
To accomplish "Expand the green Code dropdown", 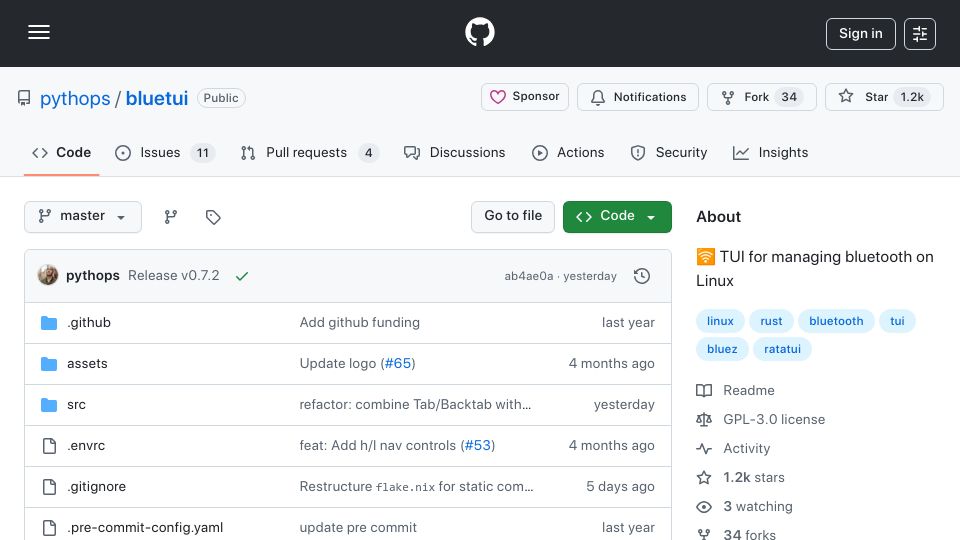I will pyautogui.click(x=617, y=217).
